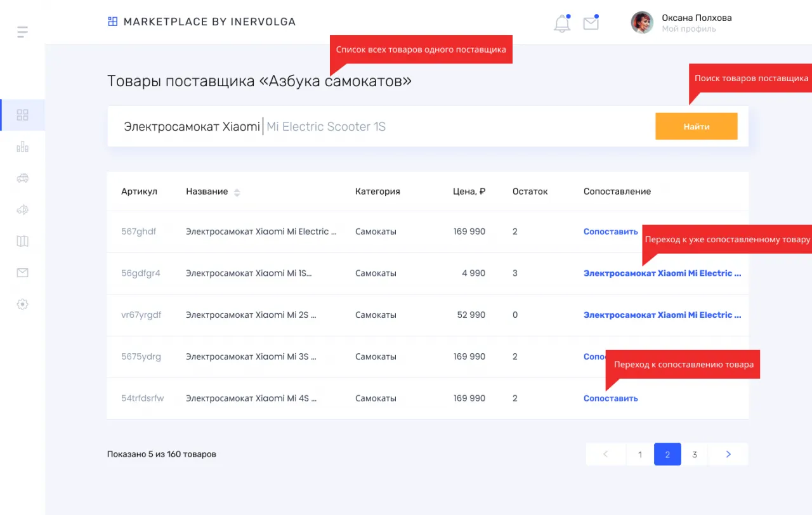Open the notifications bell in the header
The height and width of the screenshot is (515, 812).
pyautogui.click(x=561, y=22)
